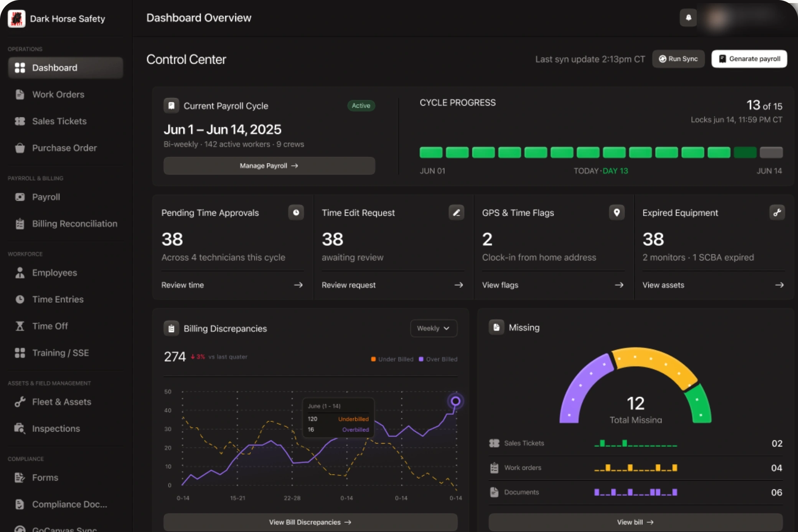Viewport: 798px width, 532px height.
Task: Click the dark green day 13 progress segment
Action: [745, 152]
